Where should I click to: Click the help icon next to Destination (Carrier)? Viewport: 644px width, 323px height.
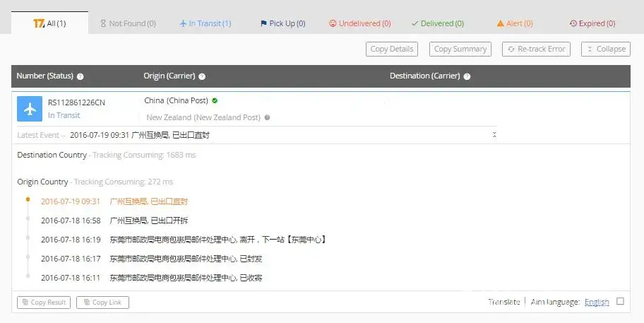tap(467, 76)
